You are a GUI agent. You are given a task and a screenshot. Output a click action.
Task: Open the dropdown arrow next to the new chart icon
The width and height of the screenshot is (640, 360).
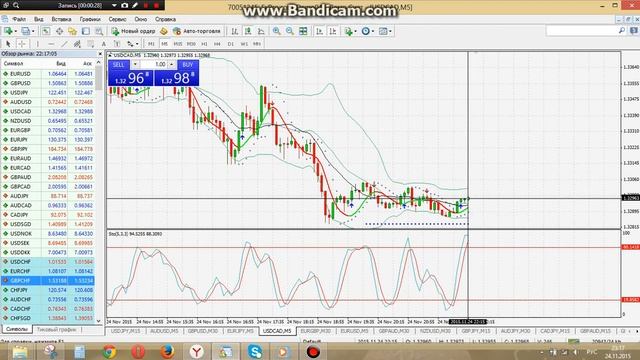point(16,31)
